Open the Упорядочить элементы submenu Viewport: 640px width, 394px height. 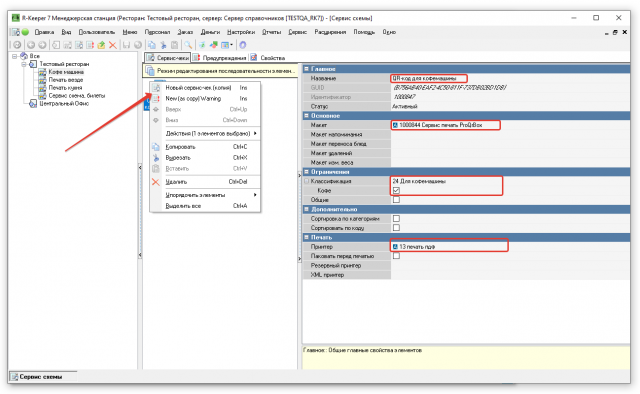point(205,195)
